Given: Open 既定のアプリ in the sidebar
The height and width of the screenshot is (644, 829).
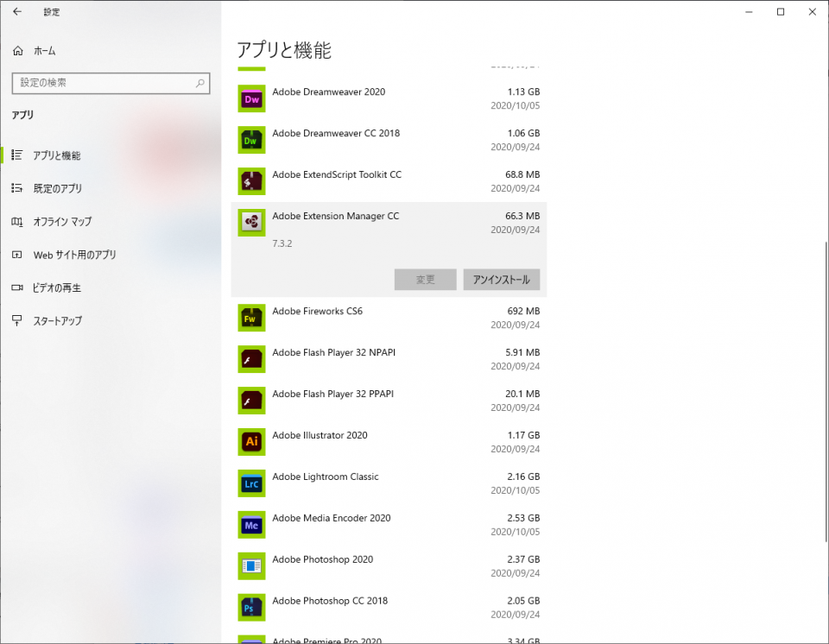Looking at the screenshot, I should 57,188.
